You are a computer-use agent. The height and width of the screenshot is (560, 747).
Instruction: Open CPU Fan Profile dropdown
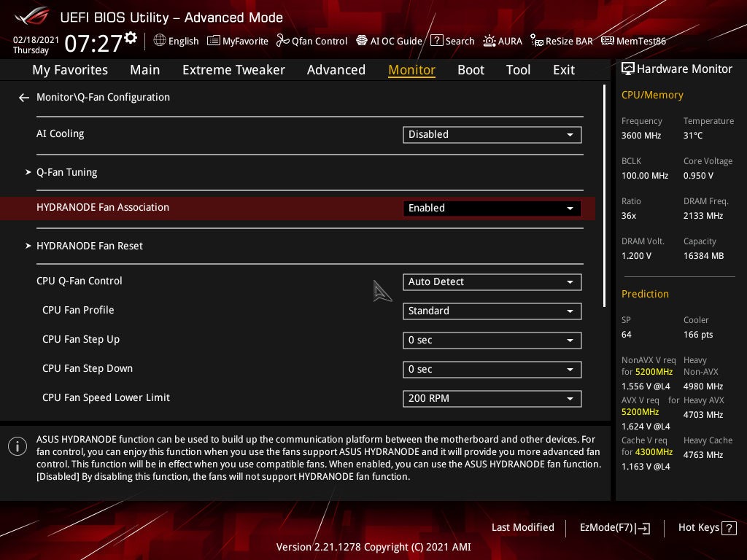492,311
